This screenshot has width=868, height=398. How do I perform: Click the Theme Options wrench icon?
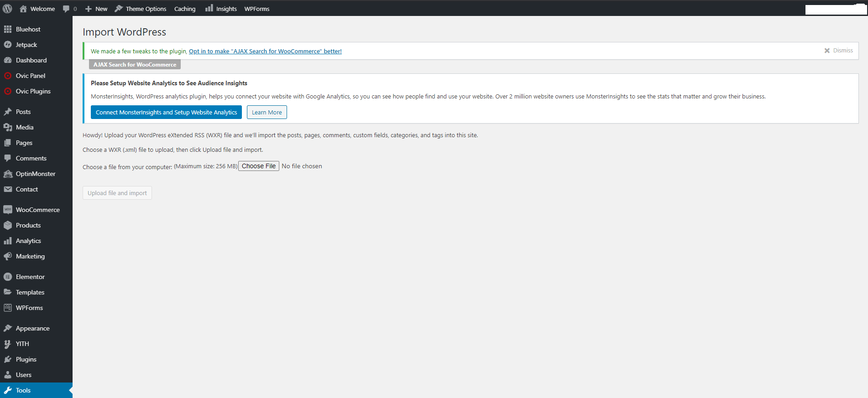[x=119, y=9]
